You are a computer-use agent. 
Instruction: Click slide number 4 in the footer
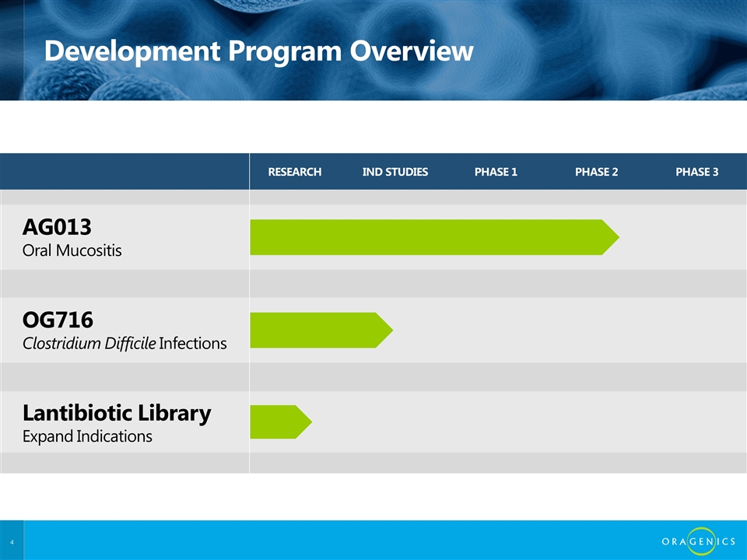tap(12, 541)
